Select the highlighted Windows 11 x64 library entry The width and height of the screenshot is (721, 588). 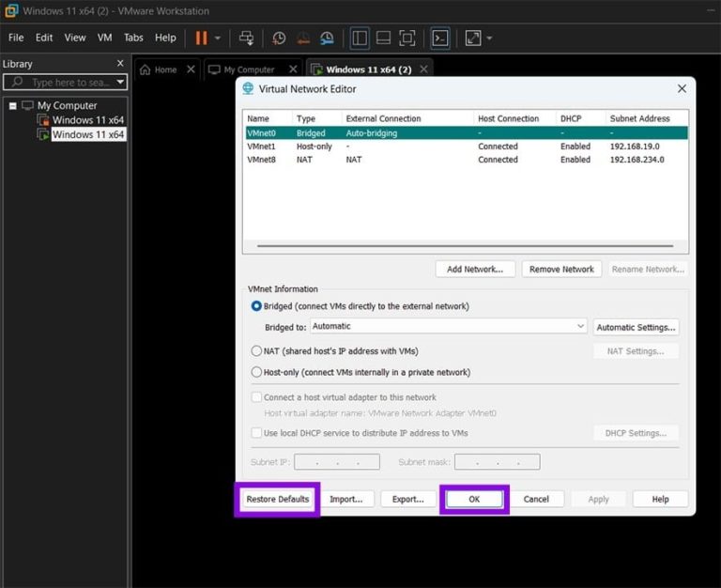tap(88, 134)
